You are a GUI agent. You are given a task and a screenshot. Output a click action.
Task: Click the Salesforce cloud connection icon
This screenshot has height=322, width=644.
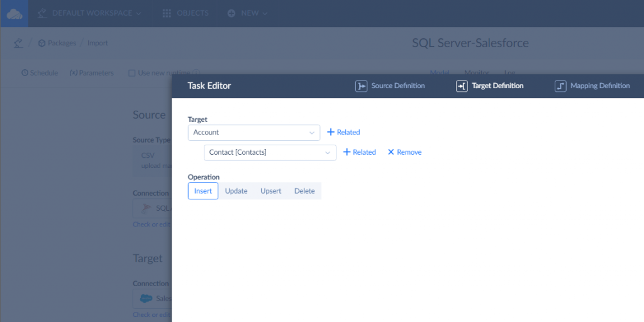pyautogui.click(x=146, y=299)
